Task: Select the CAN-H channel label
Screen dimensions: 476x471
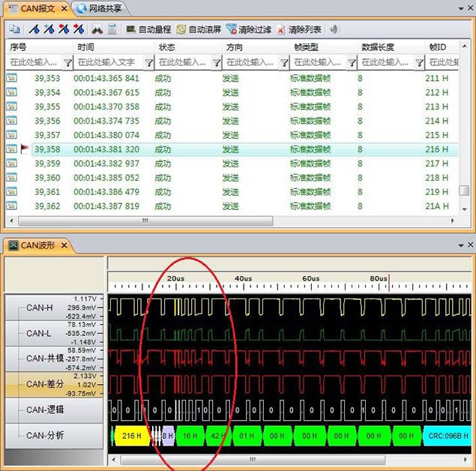Action: pos(40,307)
